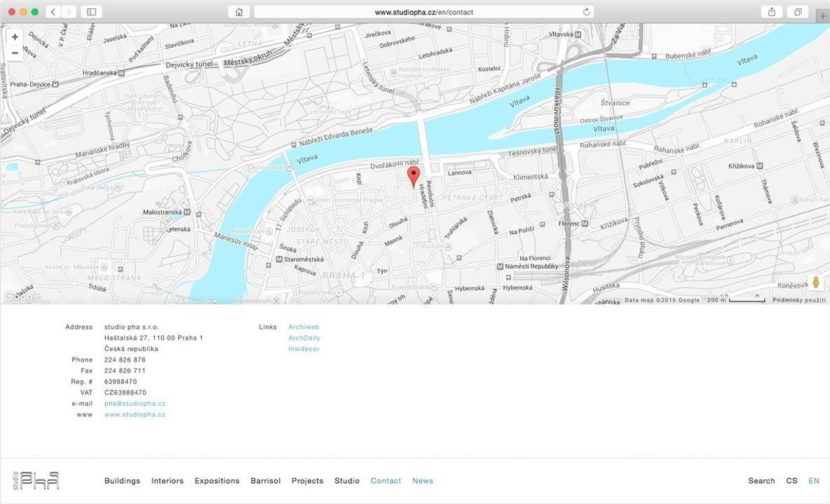
Task: Open the Buildings menu item
Action: tap(122, 481)
